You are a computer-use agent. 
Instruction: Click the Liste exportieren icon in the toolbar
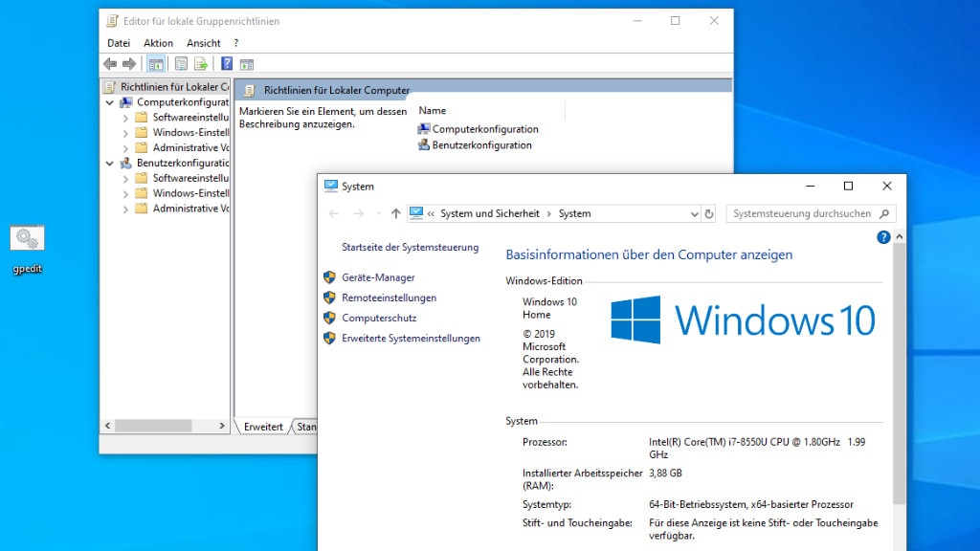pos(200,63)
